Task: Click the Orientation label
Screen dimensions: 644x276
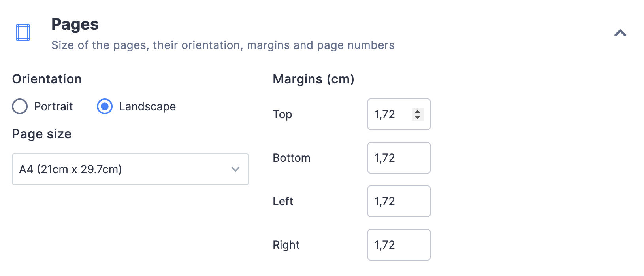Action: (x=47, y=79)
